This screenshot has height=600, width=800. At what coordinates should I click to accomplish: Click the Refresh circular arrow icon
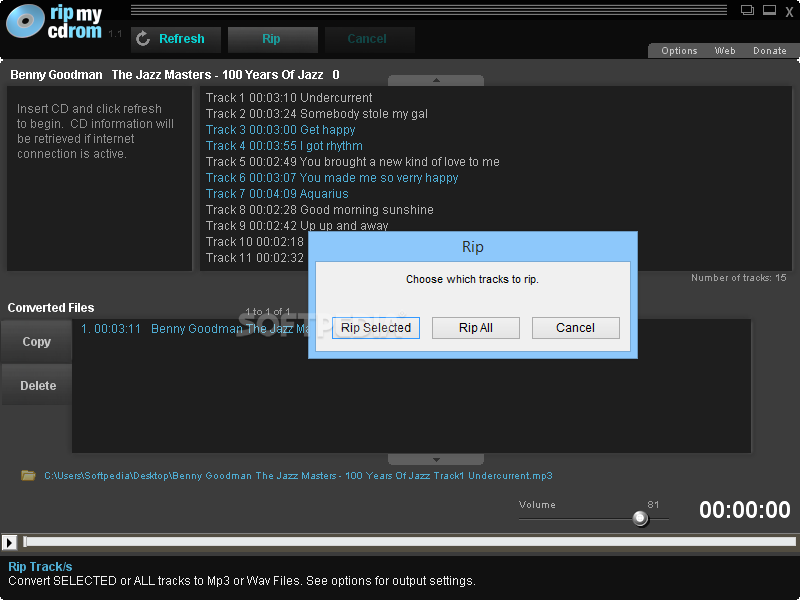[x=143, y=39]
